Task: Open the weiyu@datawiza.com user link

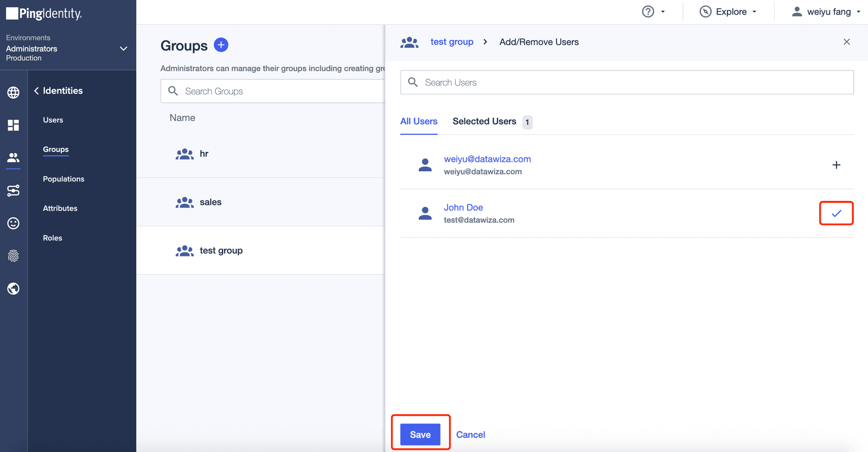Action: [x=487, y=159]
